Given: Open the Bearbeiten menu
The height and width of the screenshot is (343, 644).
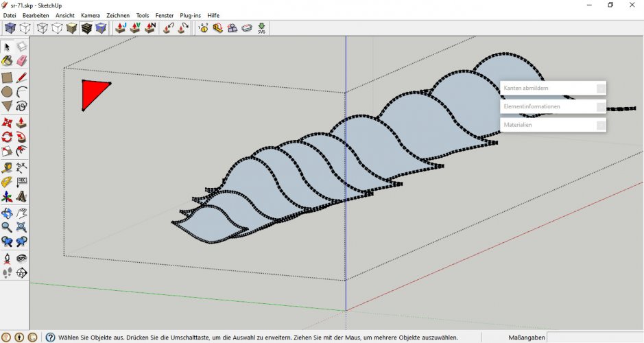Looking at the screenshot, I should click(x=36, y=15).
